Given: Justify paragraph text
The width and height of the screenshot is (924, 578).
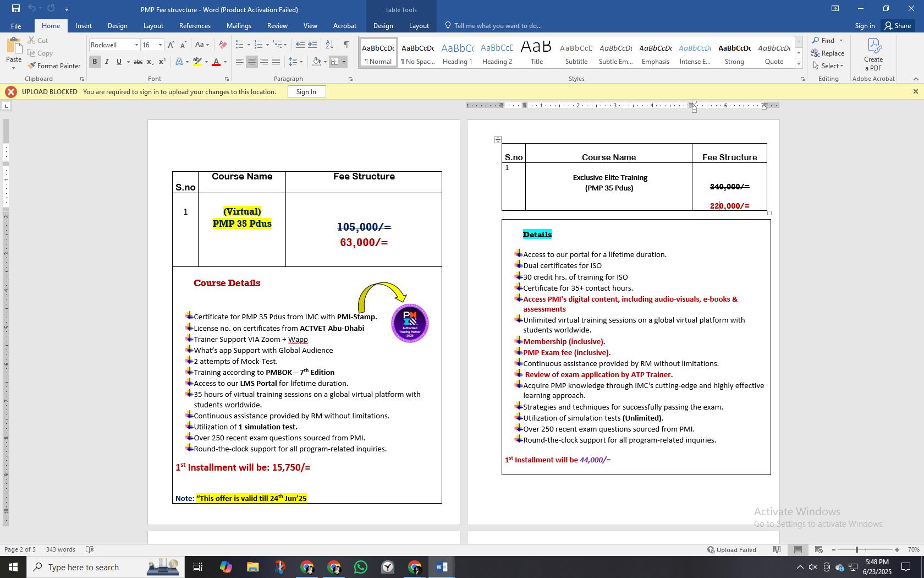Looking at the screenshot, I should click(276, 62).
